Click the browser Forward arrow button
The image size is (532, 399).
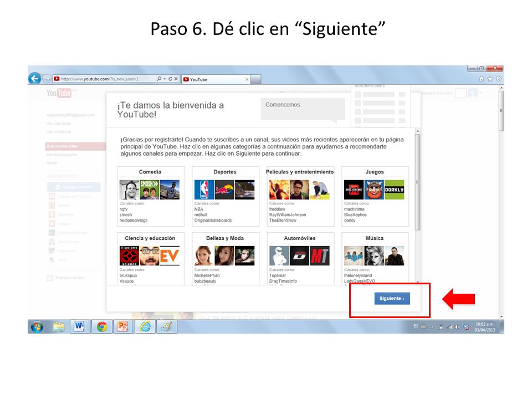click(47, 79)
